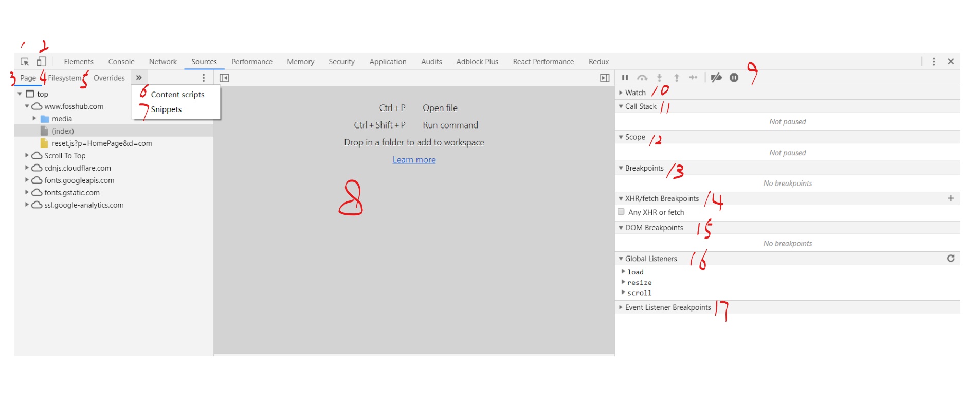980x403 pixels.
Task: Click the step over function icon
Action: 642,78
